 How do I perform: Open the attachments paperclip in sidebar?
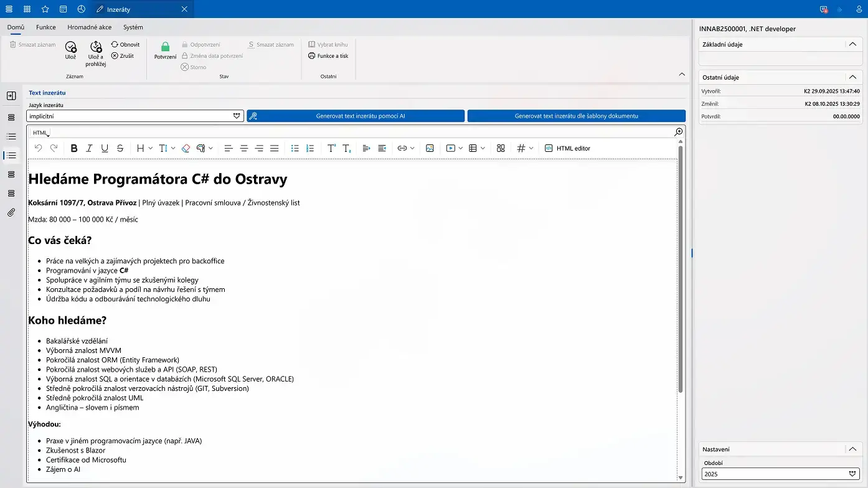(x=11, y=213)
